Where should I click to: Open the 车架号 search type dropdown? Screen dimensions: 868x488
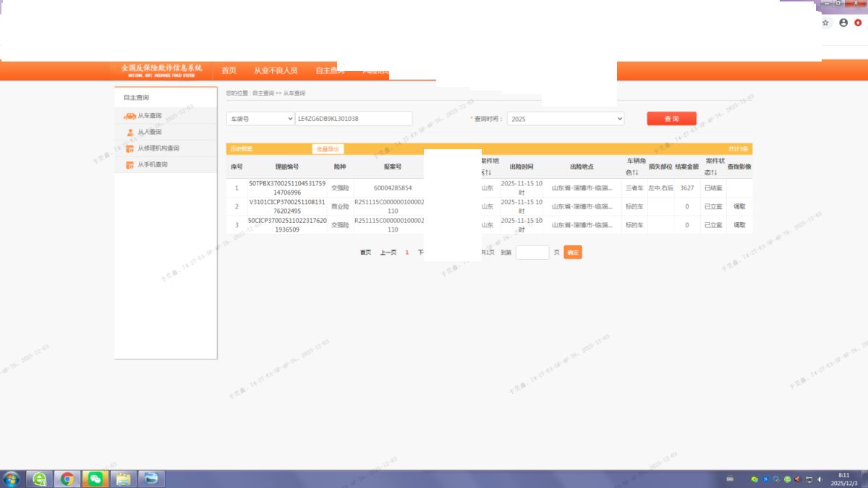coord(260,119)
